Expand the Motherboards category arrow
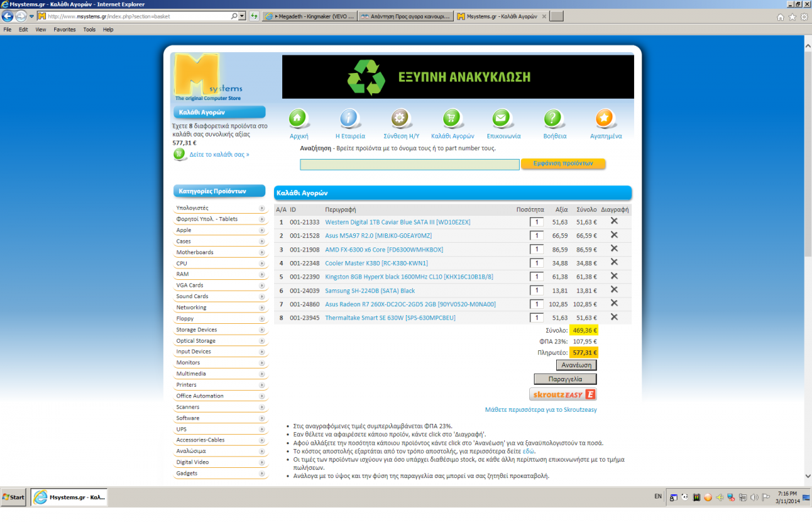 click(x=262, y=252)
